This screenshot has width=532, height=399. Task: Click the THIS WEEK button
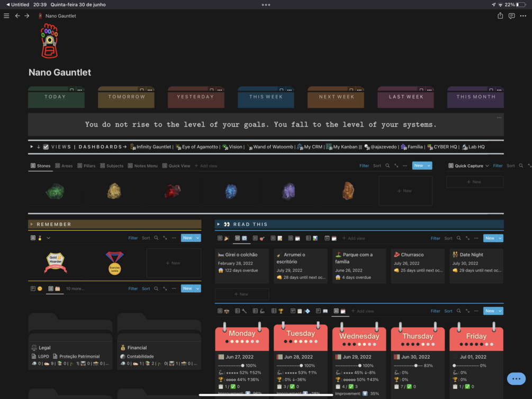pyautogui.click(x=266, y=97)
